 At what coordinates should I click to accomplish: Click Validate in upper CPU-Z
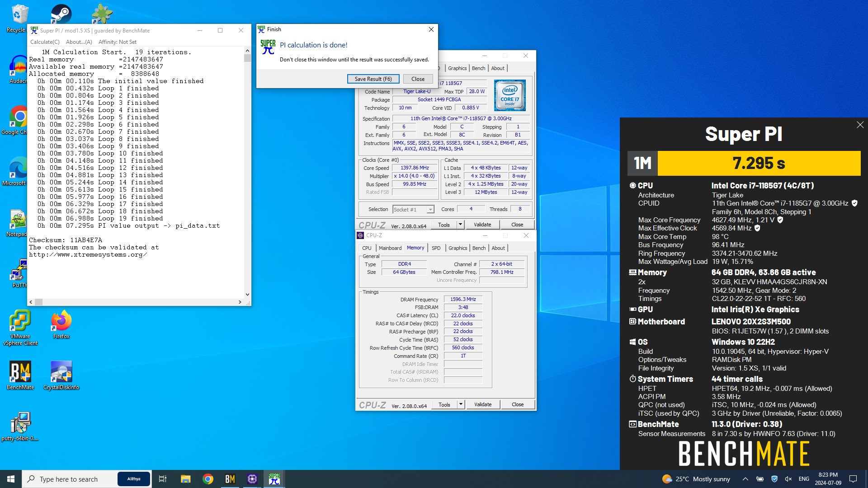pyautogui.click(x=482, y=225)
